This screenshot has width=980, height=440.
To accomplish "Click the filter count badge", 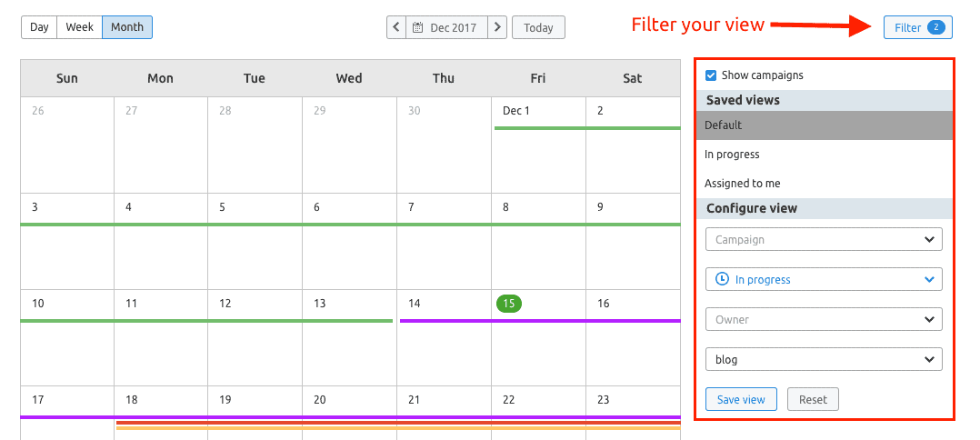I will coord(935,27).
